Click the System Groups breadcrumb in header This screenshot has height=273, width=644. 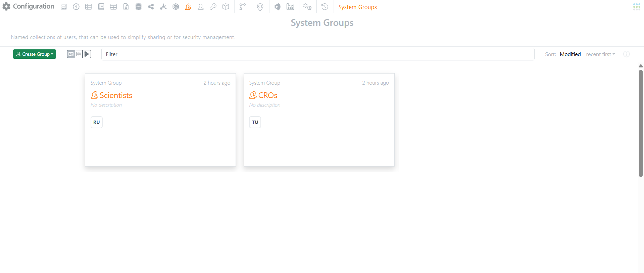click(x=357, y=7)
